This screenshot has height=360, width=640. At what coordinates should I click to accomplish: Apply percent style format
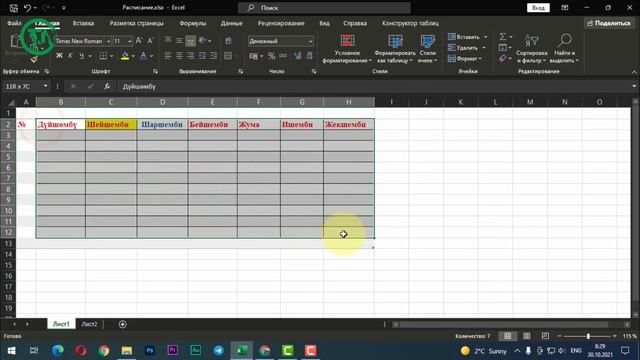(x=271, y=56)
